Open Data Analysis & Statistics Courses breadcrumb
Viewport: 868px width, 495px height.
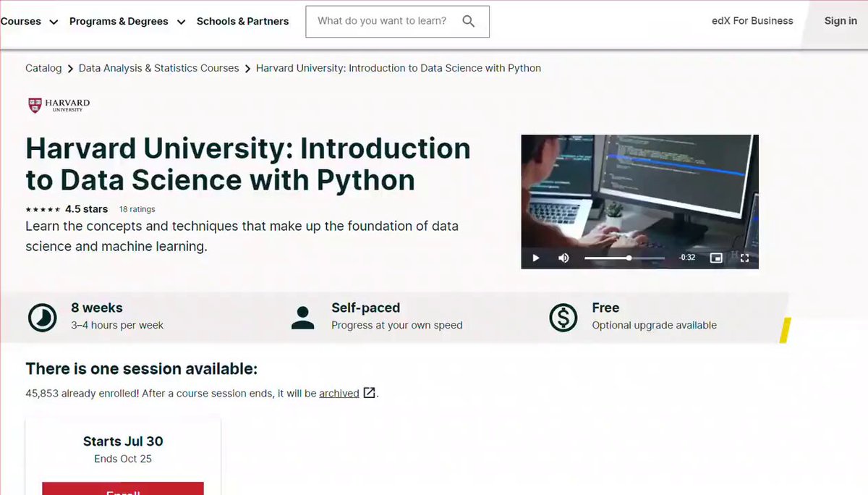click(x=158, y=68)
